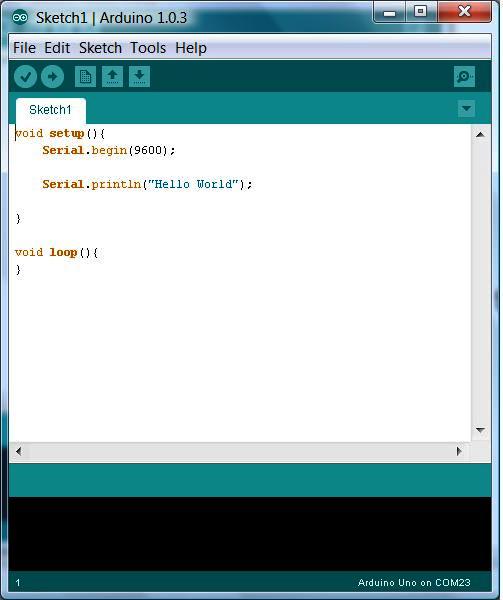Image resolution: width=503 pixels, height=600 pixels.
Task: Open the Help menu
Action: (x=191, y=48)
